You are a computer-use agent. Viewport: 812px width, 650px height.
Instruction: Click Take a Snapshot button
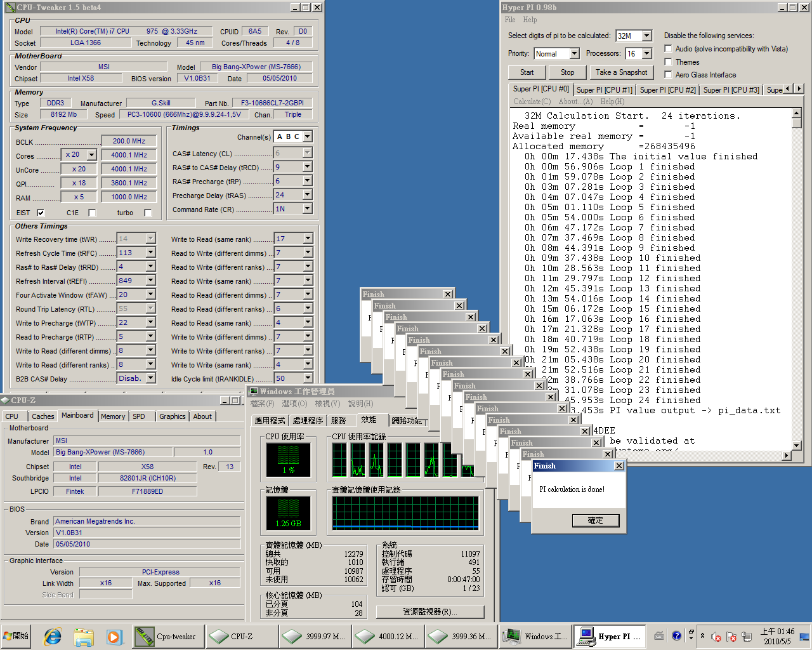[x=621, y=72]
